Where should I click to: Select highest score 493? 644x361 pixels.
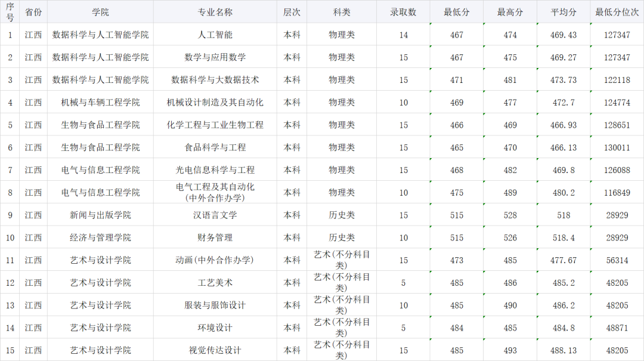click(x=510, y=350)
